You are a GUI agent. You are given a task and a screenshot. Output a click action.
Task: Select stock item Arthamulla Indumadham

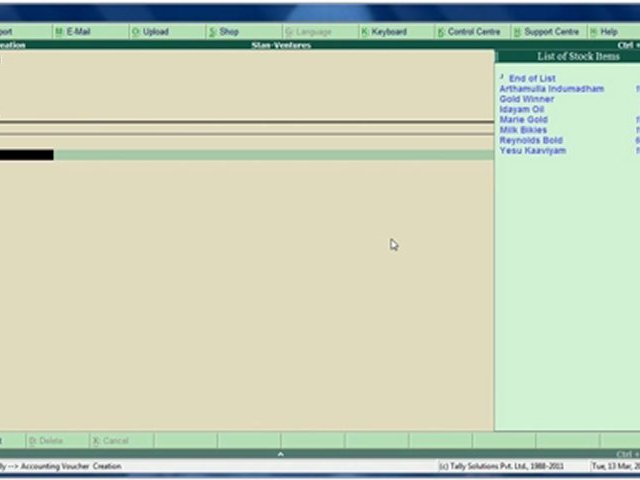click(551, 89)
